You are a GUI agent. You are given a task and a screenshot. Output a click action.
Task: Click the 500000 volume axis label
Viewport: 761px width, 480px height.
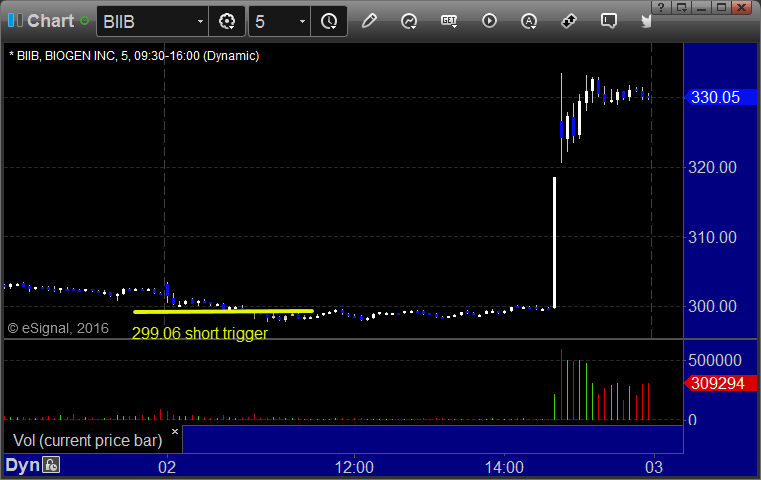[x=715, y=360]
